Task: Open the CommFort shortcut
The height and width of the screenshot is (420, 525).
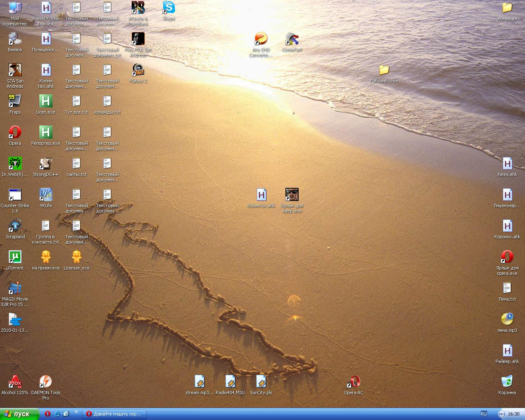Action: 292,42
